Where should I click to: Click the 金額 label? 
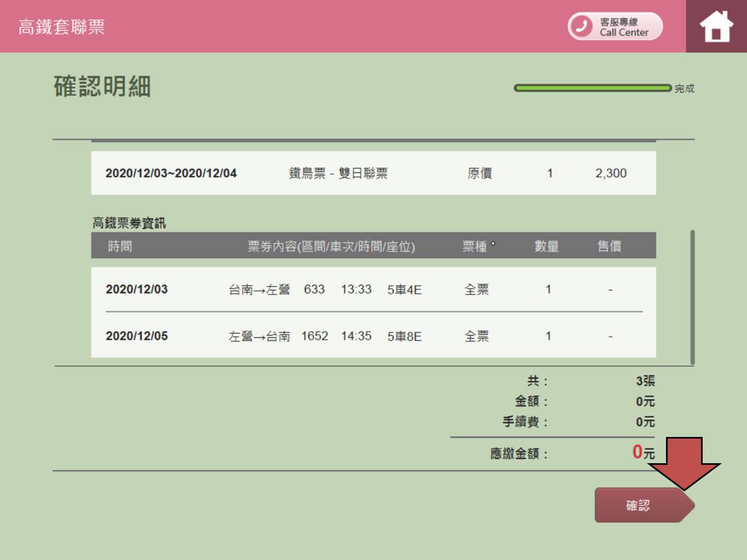[x=531, y=401]
